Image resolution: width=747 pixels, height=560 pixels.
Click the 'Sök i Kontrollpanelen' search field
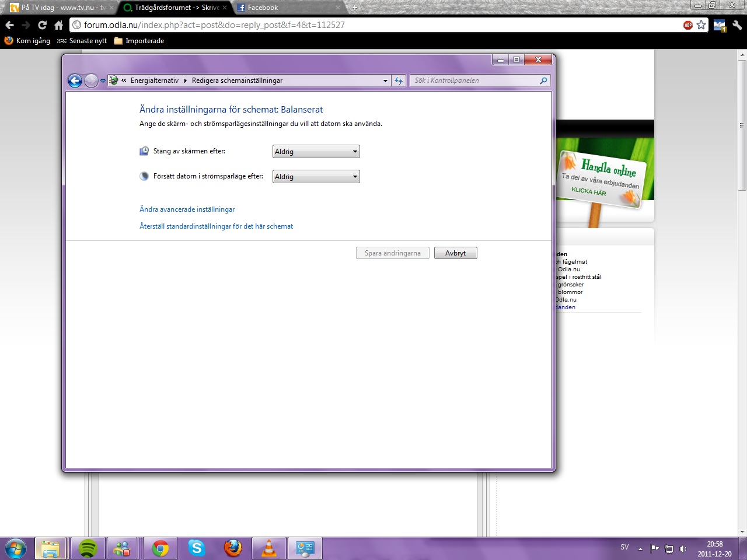pyautogui.click(x=476, y=80)
